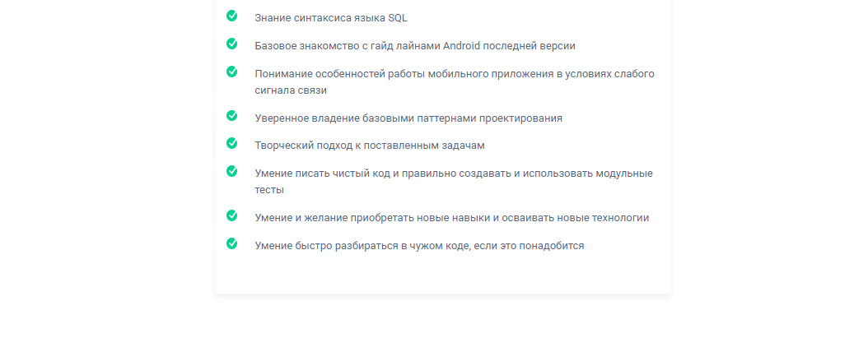868x338 pixels.
Task: Click 'Творческий подход к поставленным задачам' text
Action: [x=370, y=146]
